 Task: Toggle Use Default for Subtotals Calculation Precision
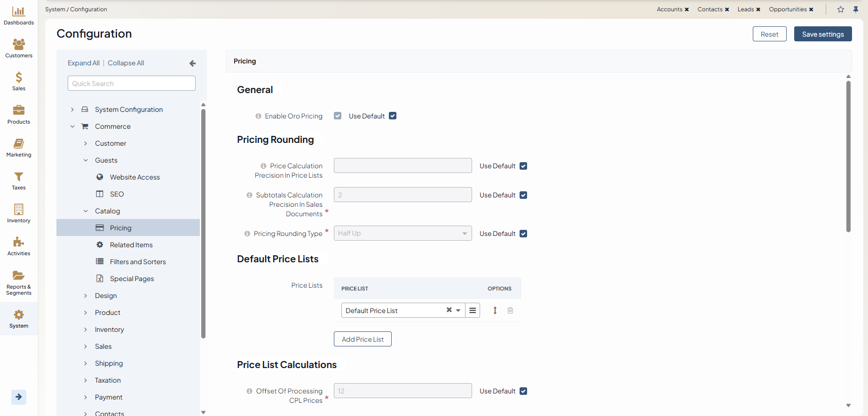click(523, 195)
